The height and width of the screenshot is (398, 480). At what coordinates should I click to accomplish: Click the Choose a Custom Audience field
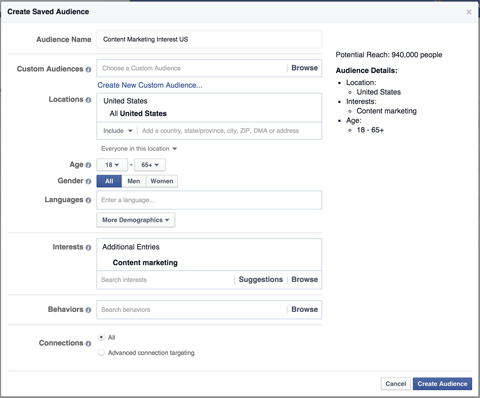point(192,68)
